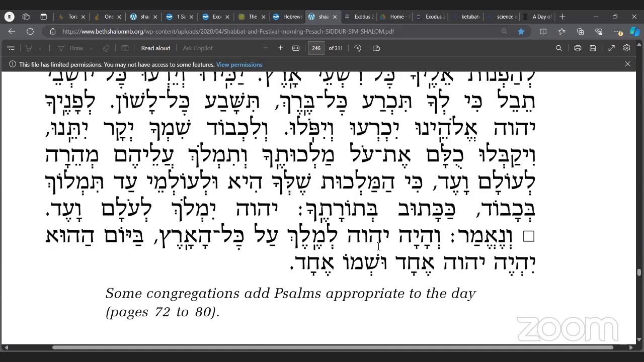Select the Erase tool
The image size is (644, 362).
pyautogui.click(x=106, y=48)
